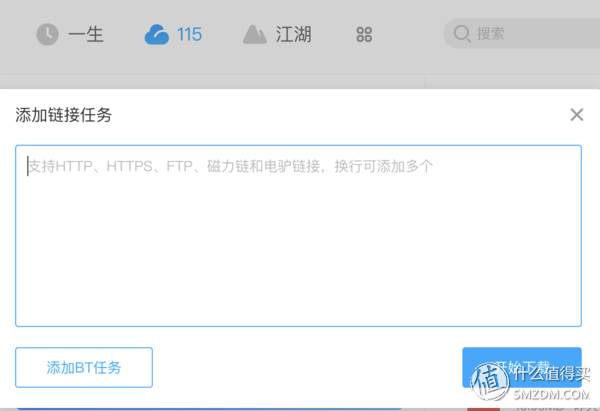
Task: Click the 添加链接任务 dialog title
Action: 64,115
